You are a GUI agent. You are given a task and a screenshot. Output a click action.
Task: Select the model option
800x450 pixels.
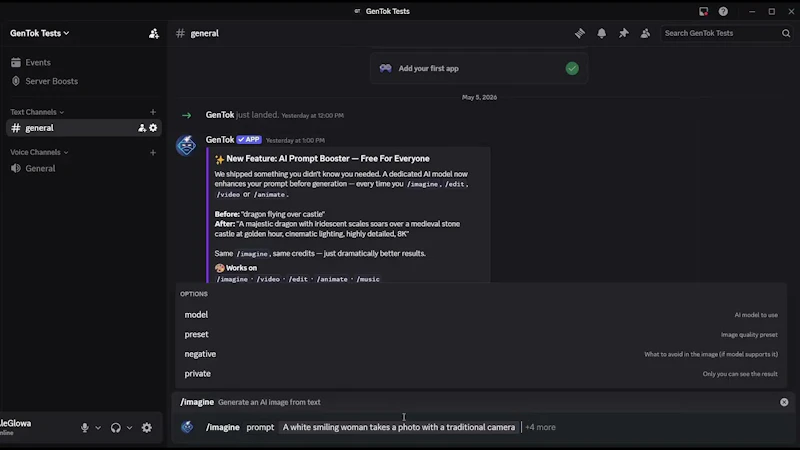[x=481, y=315]
